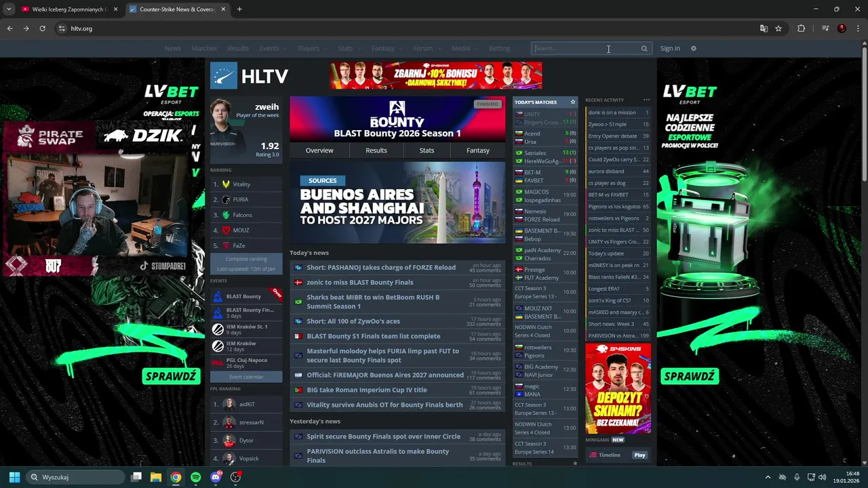Click the HLTV logo
This screenshot has width=868, height=488.
click(249, 76)
